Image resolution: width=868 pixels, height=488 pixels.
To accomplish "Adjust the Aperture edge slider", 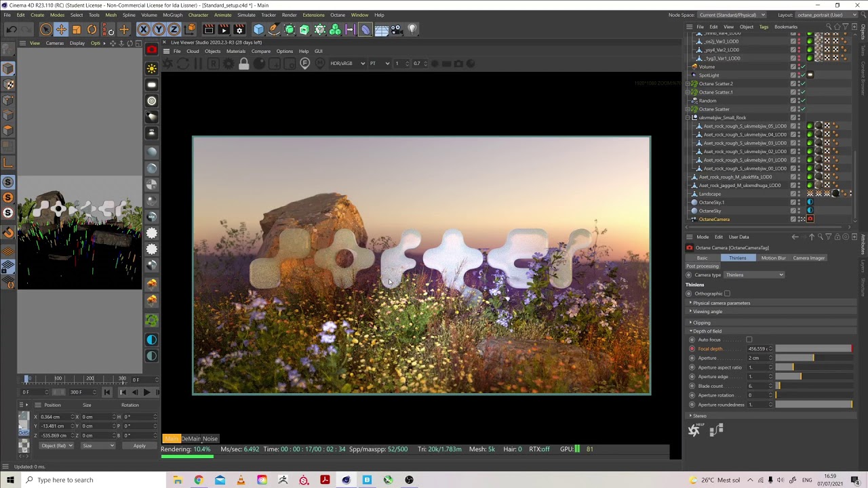I will coord(814,377).
